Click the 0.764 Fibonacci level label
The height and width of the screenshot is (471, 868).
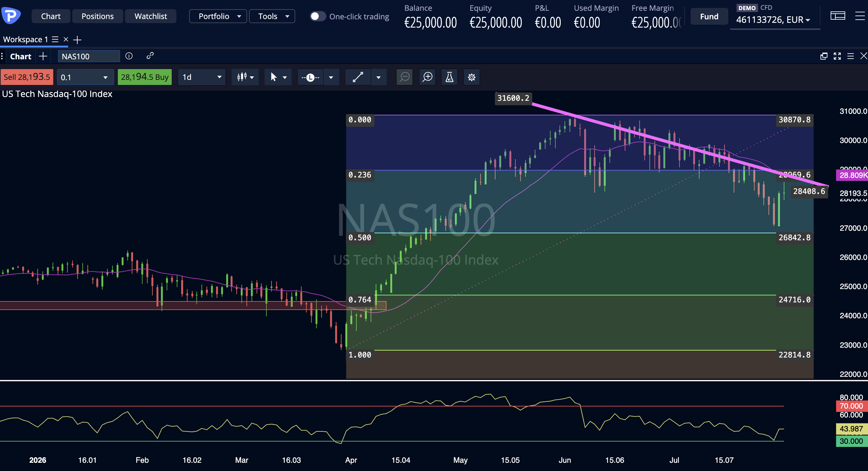click(360, 300)
